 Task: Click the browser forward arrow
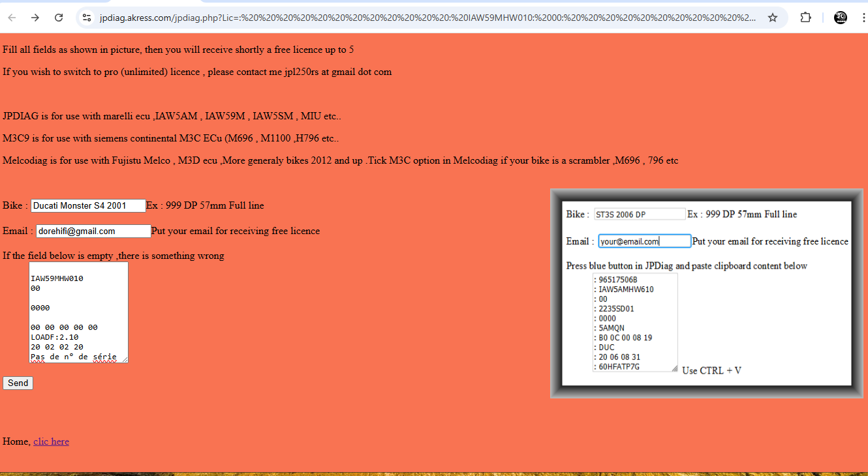[35, 18]
